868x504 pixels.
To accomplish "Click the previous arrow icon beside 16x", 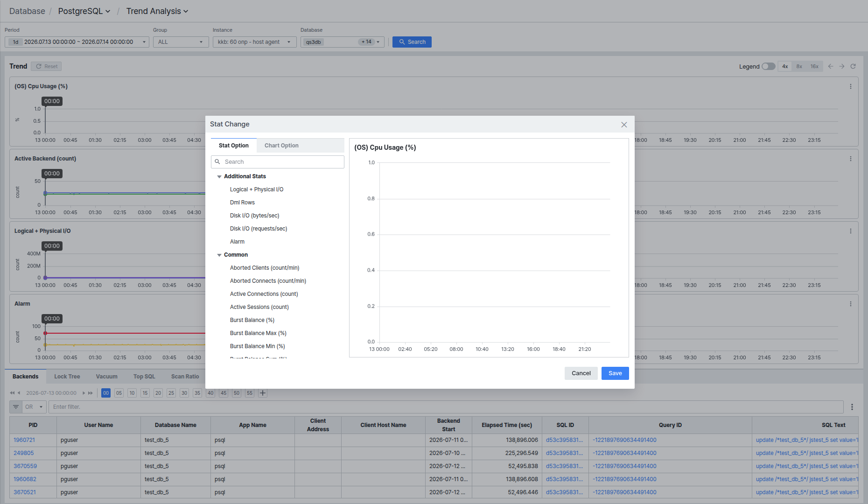I will point(831,66).
